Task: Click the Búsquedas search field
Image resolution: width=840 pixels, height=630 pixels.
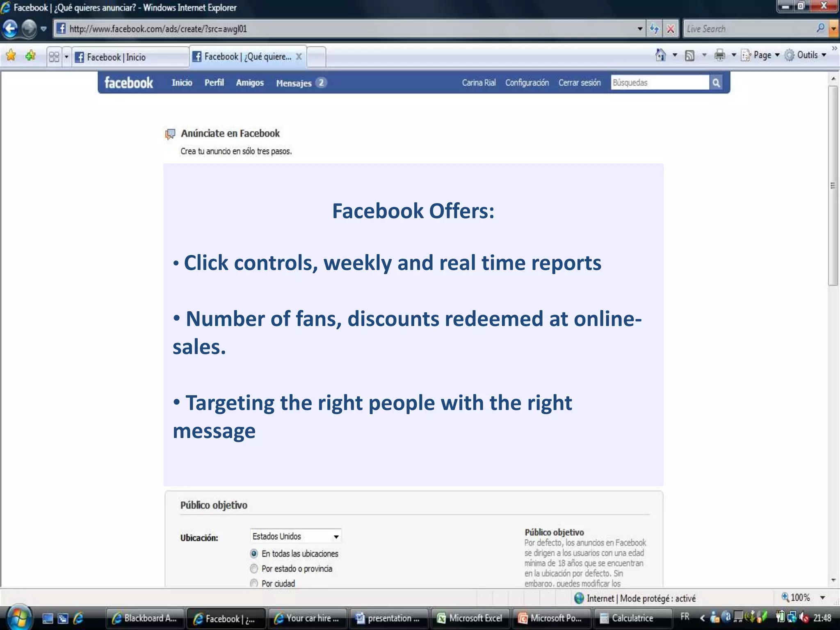Action: [660, 82]
